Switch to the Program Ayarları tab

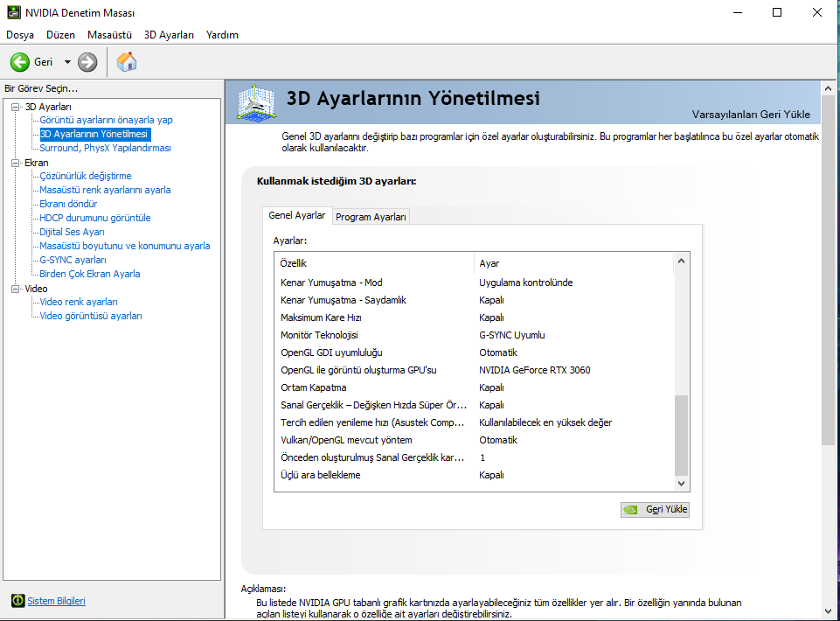point(371,217)
